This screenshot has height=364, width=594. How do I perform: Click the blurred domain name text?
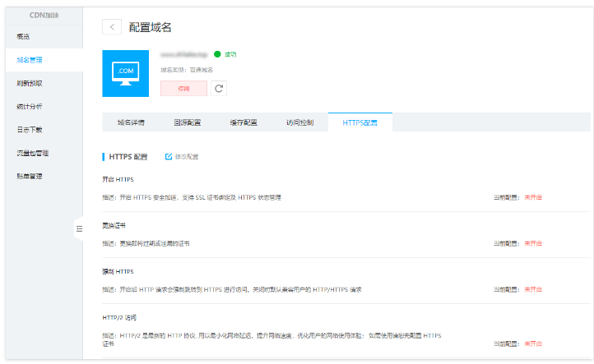pos(184,54)
